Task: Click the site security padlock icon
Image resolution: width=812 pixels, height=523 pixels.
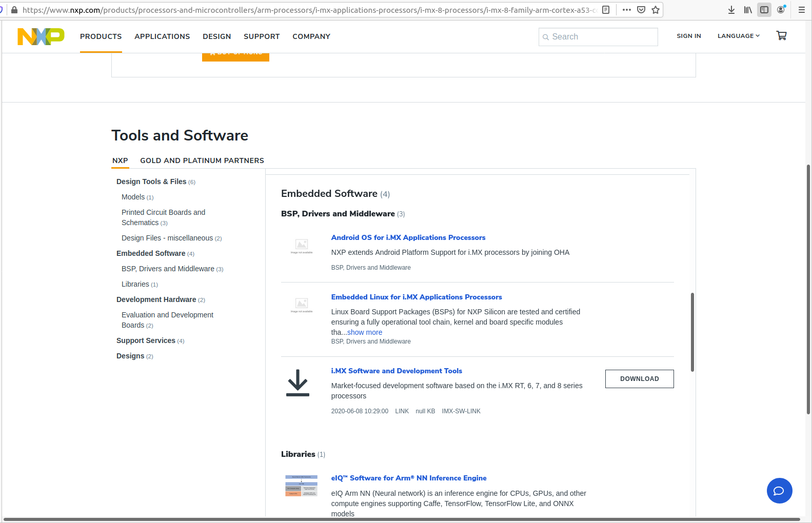Action: click(14, 10)
